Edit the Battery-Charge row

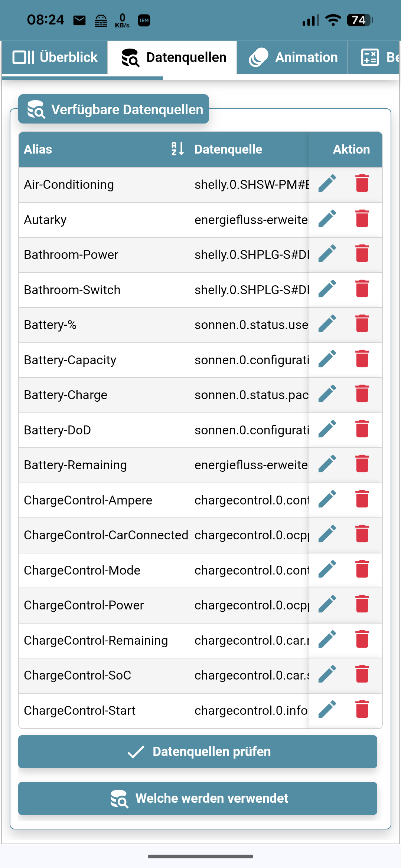(327, 394)
